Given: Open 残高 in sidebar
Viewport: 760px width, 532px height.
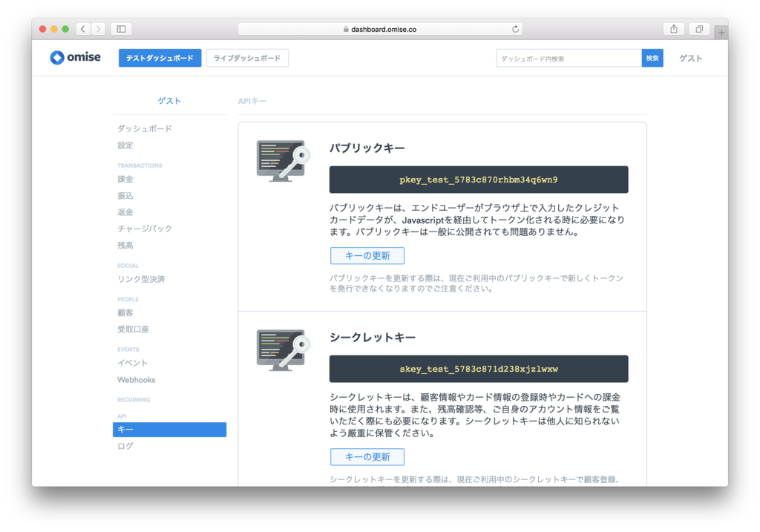Looking at the screenshot, I should point(125,245).
